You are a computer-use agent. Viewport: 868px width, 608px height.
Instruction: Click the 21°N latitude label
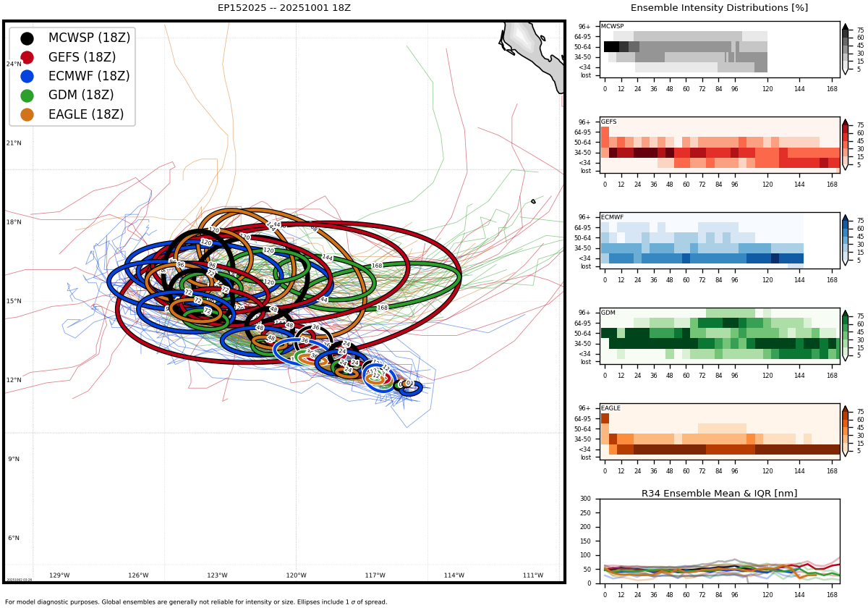[14, 143]
